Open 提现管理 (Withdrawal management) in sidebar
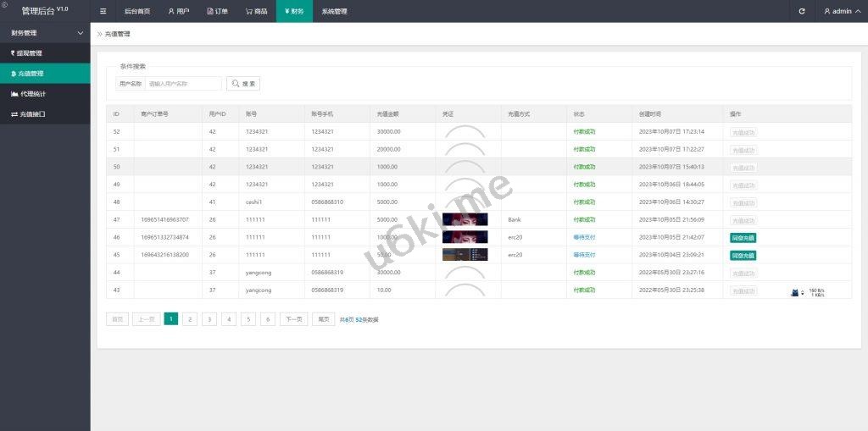The height and width of the screenshot is (431, 868). click(x=30, y=53)
